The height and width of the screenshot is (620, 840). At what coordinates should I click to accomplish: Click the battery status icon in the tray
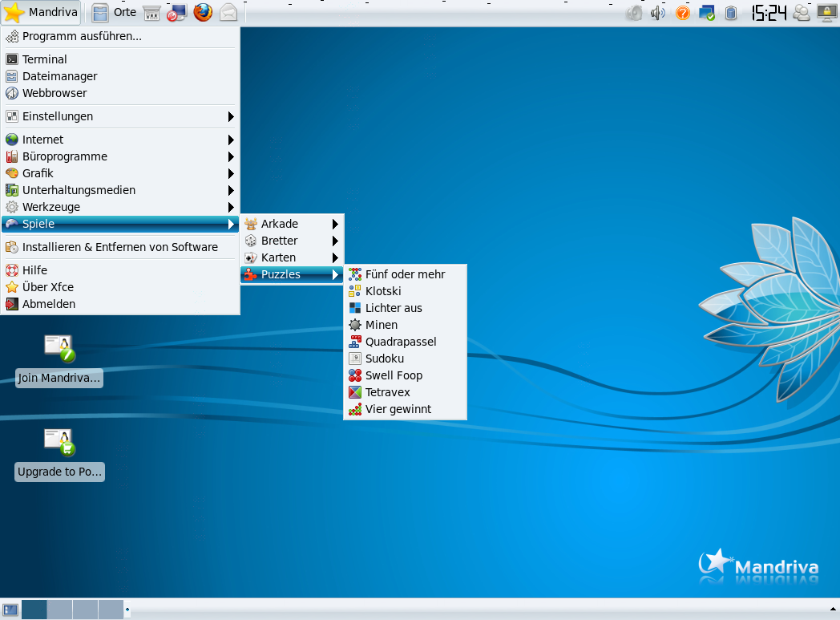[730, 12]
